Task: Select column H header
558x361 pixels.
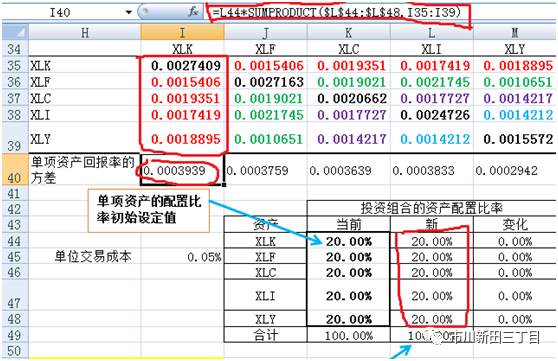Action: (x=85, y=33)
